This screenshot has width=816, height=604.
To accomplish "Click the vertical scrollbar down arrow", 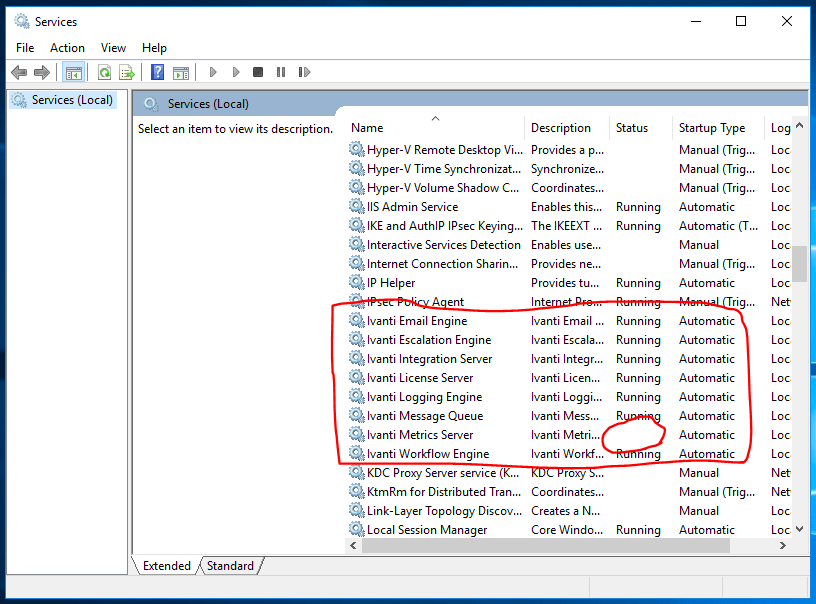I will click(x=800, y=529).
